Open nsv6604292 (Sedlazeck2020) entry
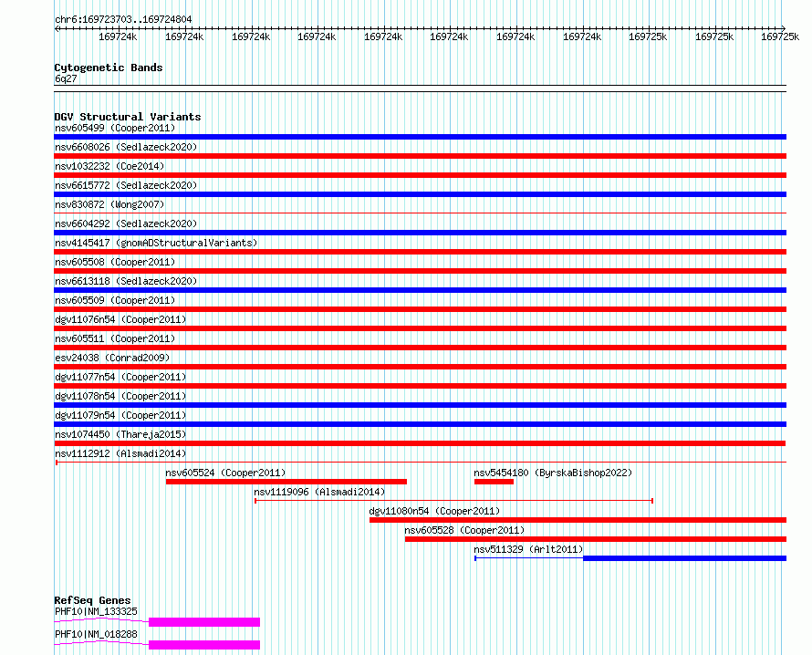 (x=126, y=224)
